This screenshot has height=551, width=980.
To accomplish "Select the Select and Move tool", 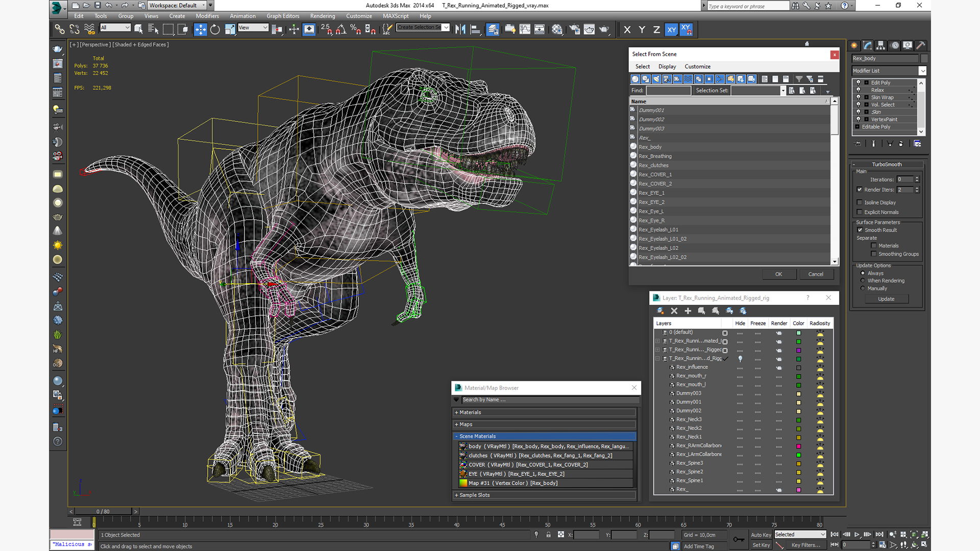I will pos(200,30).
